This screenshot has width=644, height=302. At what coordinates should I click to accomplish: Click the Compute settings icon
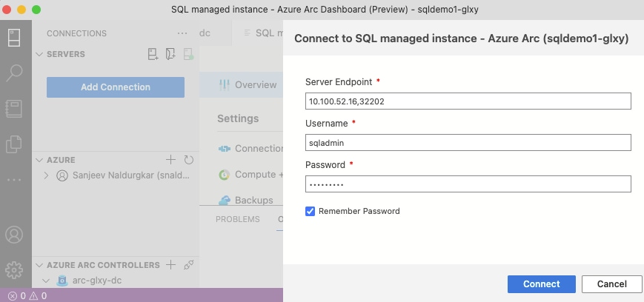[224, 175]
